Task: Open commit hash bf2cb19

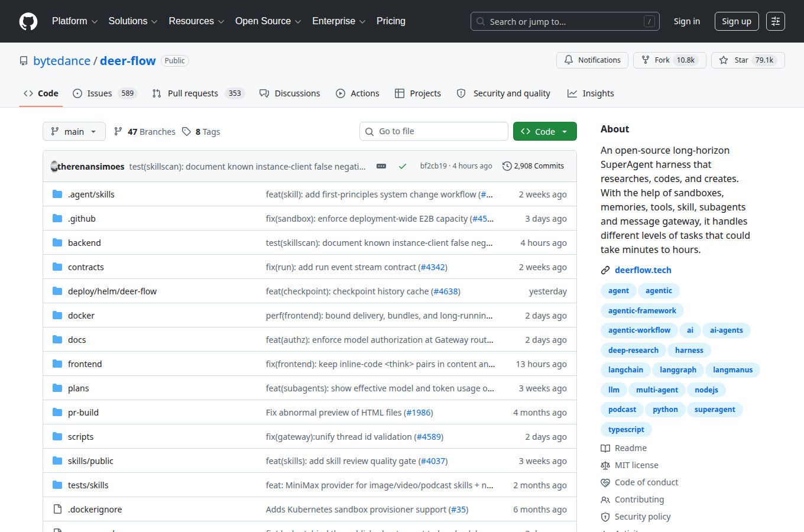Action: [x=433, y=166]
